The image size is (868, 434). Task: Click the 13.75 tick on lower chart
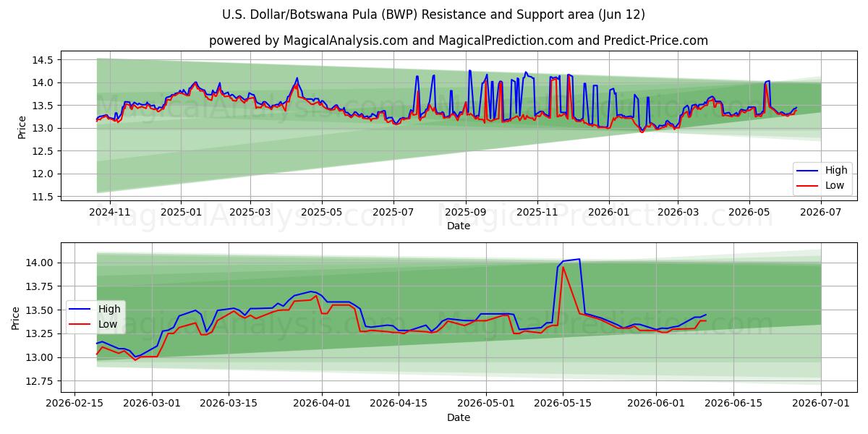click(41, 286)
